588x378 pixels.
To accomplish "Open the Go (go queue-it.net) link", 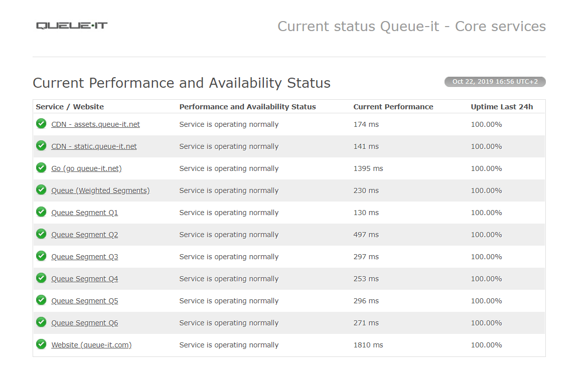I will (x=87, y=168).
